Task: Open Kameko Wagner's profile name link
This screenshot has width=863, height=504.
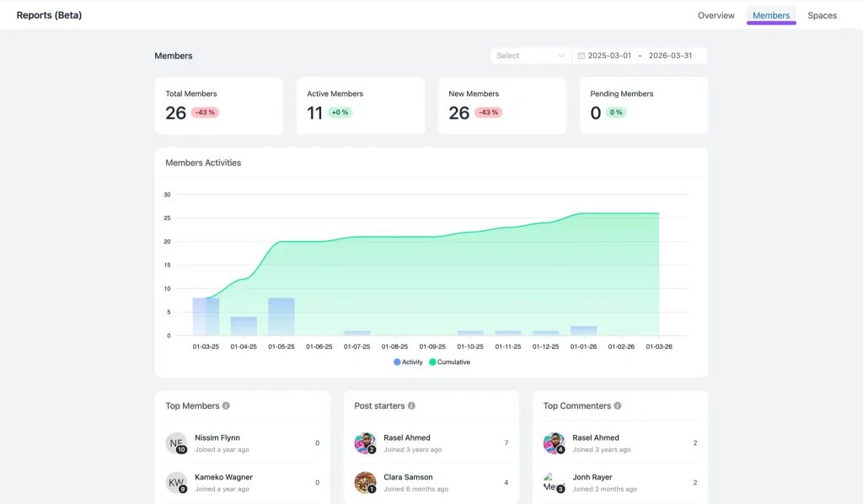Action: click(x=223, y=477)
